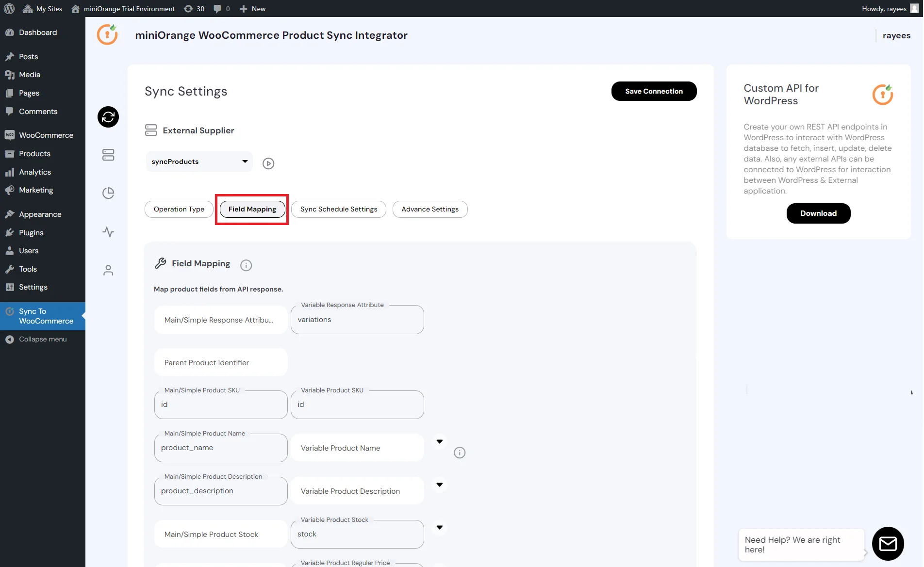The width and height of the screenshot is (924, 567).
Task: Edit the Variable Product SKU field
Action: pyautogui.click(x=357, y=405)
